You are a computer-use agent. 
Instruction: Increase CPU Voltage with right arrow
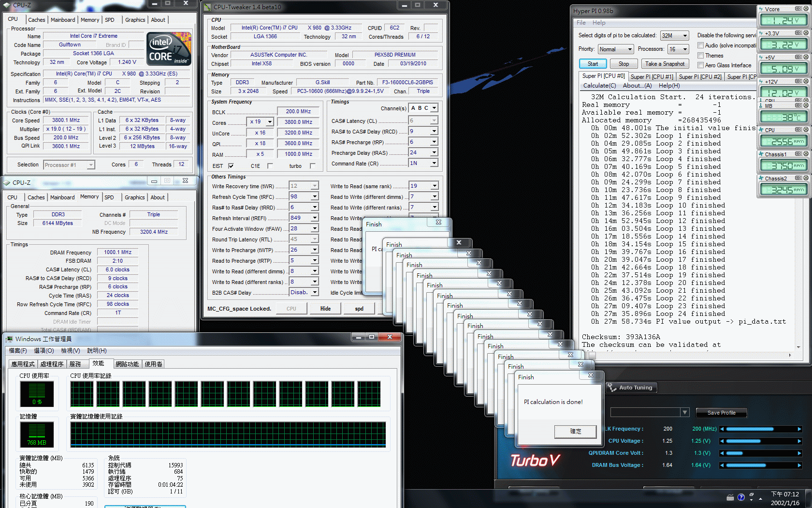coord(799,441)
